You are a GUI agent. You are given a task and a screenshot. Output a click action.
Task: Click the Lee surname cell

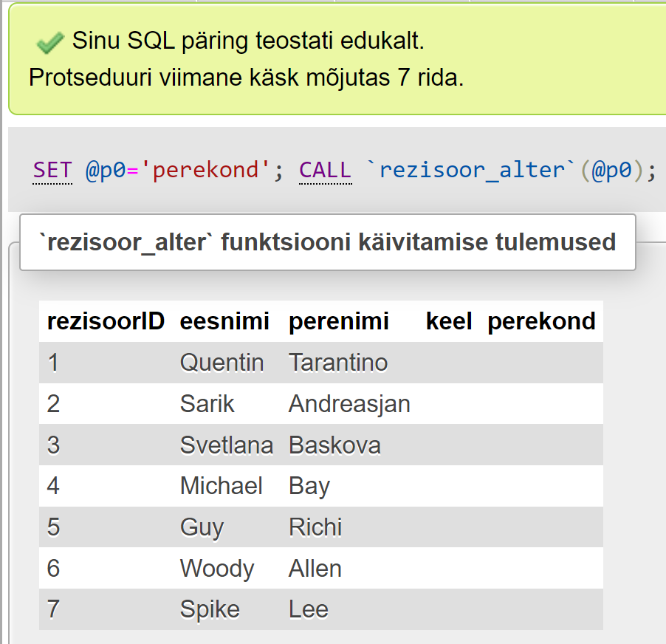coord(309,609)
